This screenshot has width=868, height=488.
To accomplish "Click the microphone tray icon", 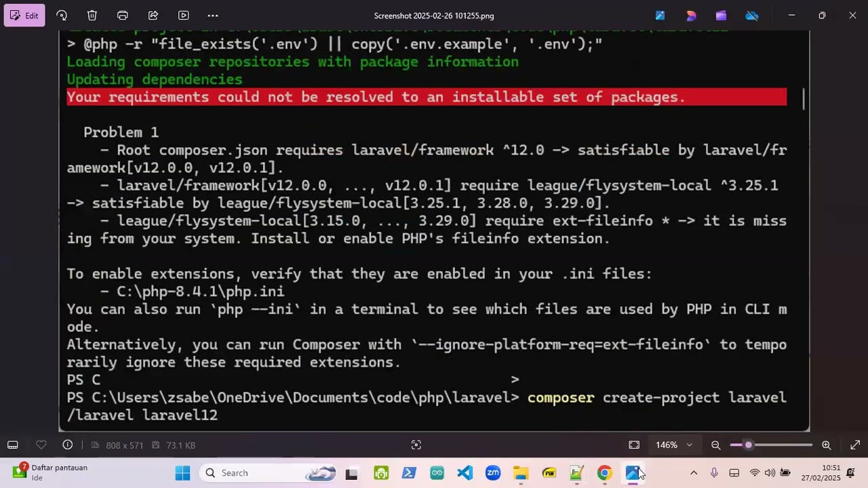I will tap(714, 473).
